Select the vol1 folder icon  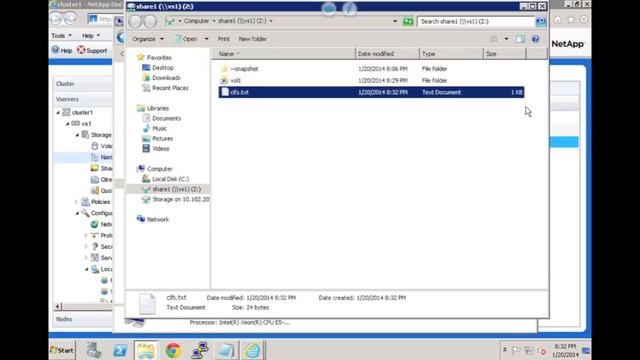(224, 80)
